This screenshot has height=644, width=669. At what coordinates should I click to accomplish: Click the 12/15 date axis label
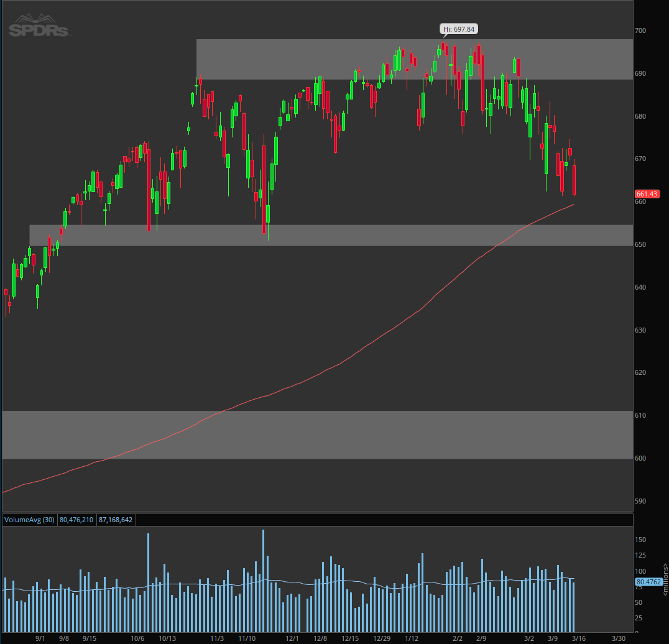coord(350,638)
